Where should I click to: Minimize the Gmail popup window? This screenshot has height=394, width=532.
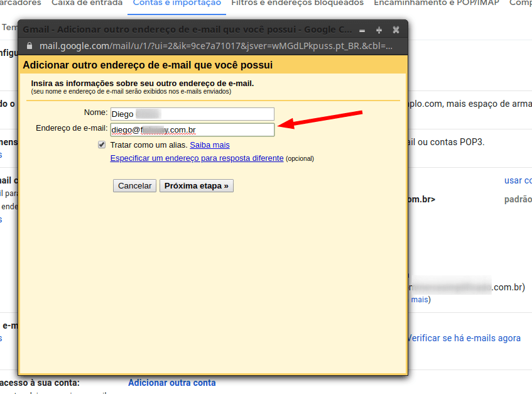point(362,30)
